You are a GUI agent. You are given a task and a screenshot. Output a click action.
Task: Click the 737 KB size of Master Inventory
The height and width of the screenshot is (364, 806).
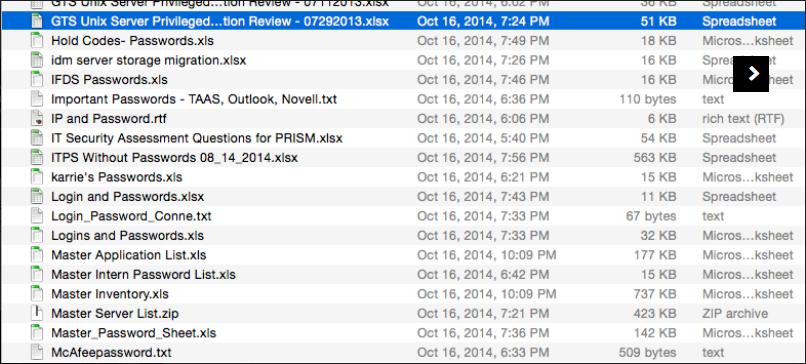[655, 294]
